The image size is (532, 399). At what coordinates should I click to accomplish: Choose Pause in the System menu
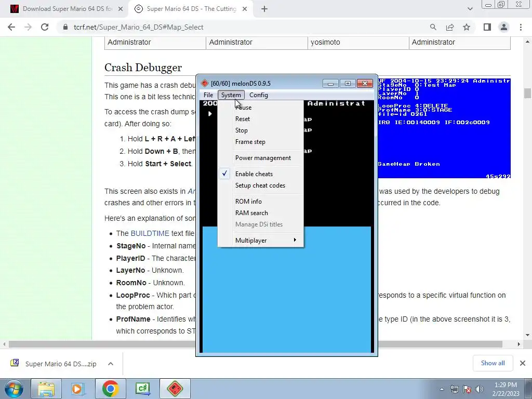(x=261, y=107)
